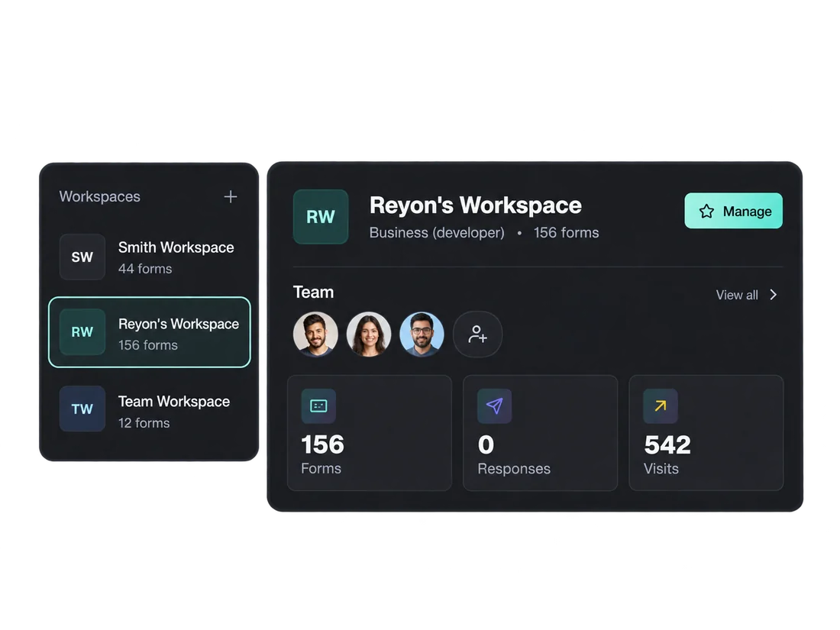The height and width of the screenshot is (630, 840).
Task: Click the woman's team member avatar
Action: pos(369,334)
